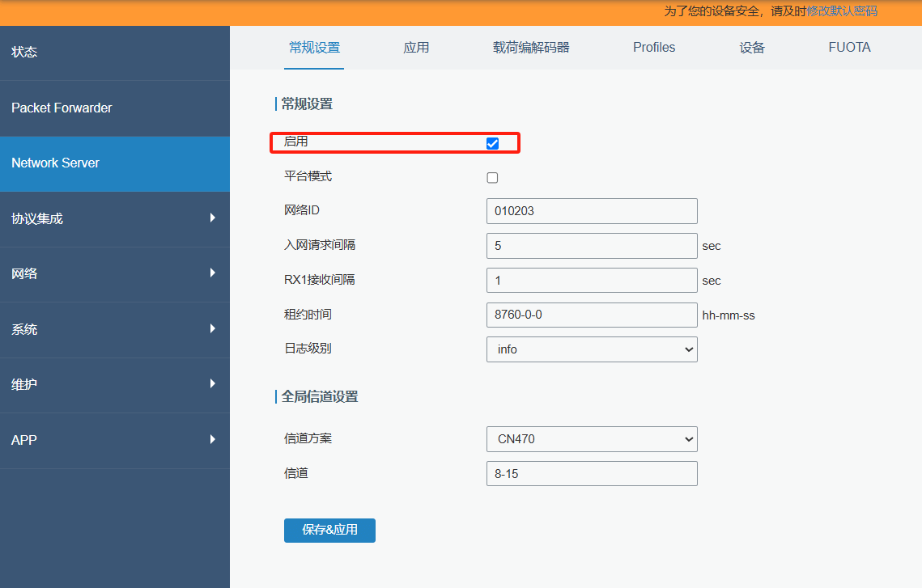
Task: Follow the 修改默认密码 link
Action: 841,11
